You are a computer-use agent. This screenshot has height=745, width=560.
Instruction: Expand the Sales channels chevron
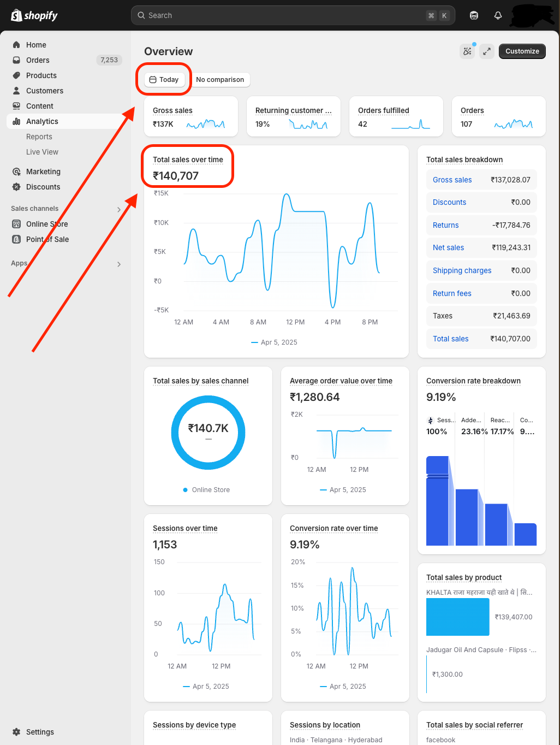119,209
